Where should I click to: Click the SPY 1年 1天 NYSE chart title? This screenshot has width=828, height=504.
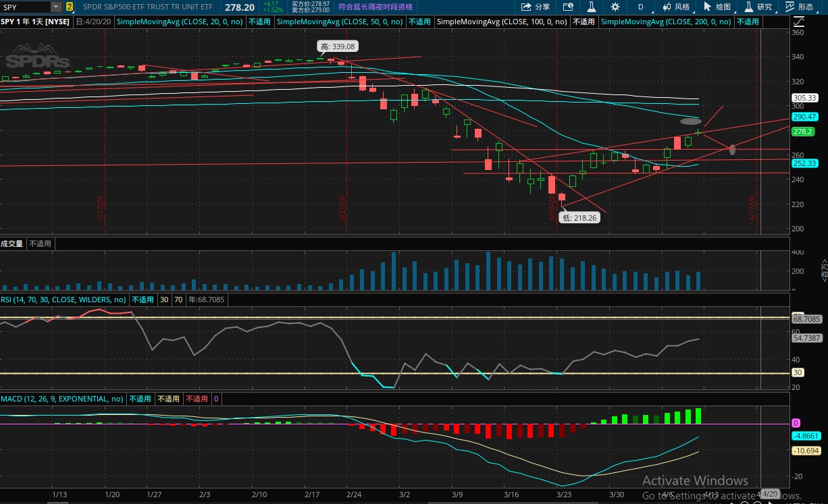pyautogui.click(x=36, y=22)
